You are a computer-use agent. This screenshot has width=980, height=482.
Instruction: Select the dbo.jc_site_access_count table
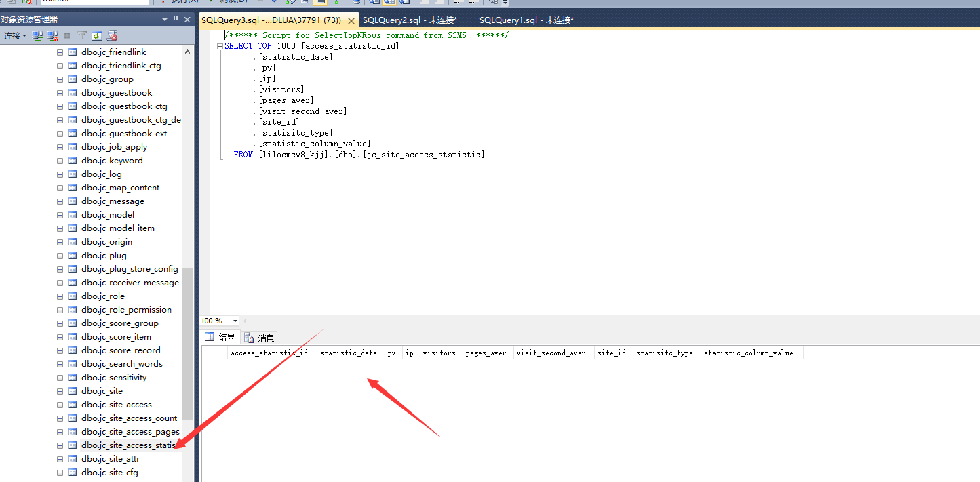pos(130,418)
